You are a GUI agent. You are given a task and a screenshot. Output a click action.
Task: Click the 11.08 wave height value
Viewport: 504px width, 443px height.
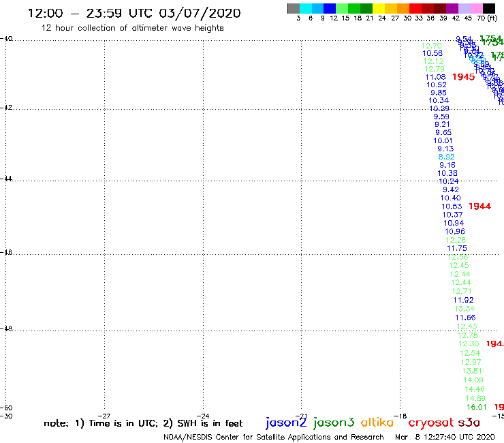435,77
